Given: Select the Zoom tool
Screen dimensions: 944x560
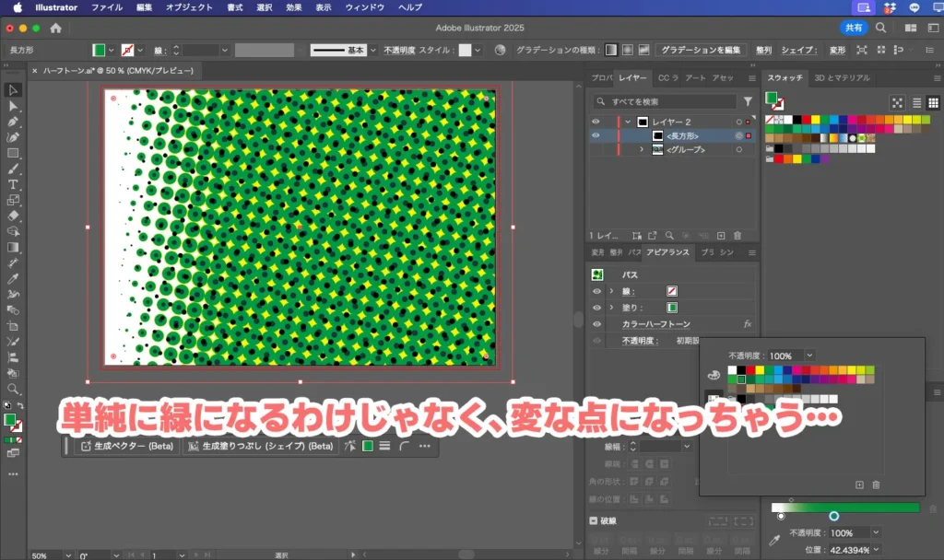Looking at the screenshot, I should tap(13, 388).
